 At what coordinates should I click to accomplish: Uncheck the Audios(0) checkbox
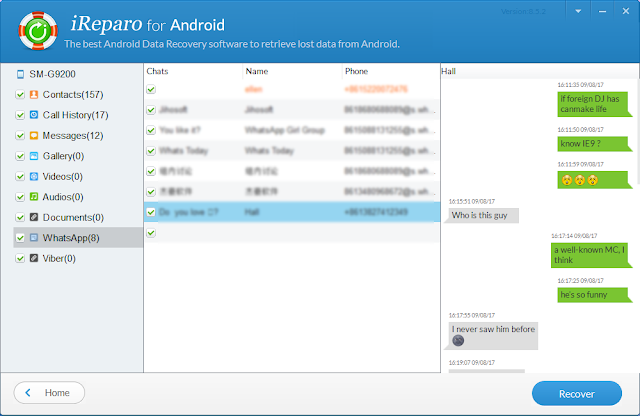(x=20, y=197)
